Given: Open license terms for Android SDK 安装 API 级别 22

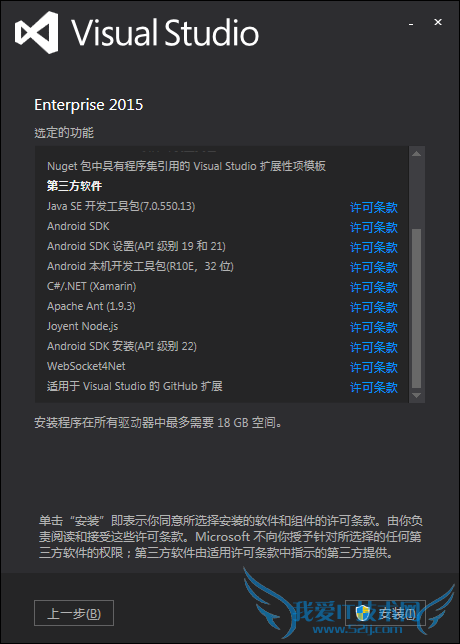Looking at the screenshot, I should [x=374, y=347].
